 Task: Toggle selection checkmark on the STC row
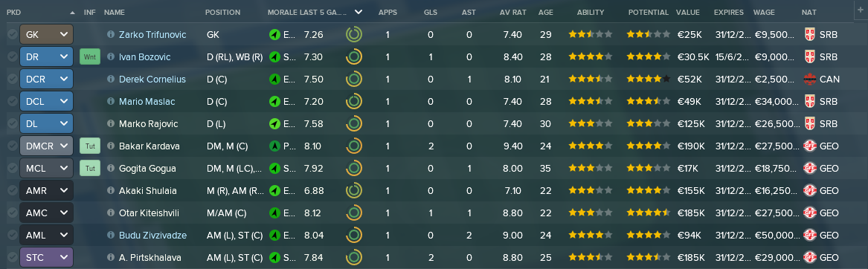(x=12, y=258)
